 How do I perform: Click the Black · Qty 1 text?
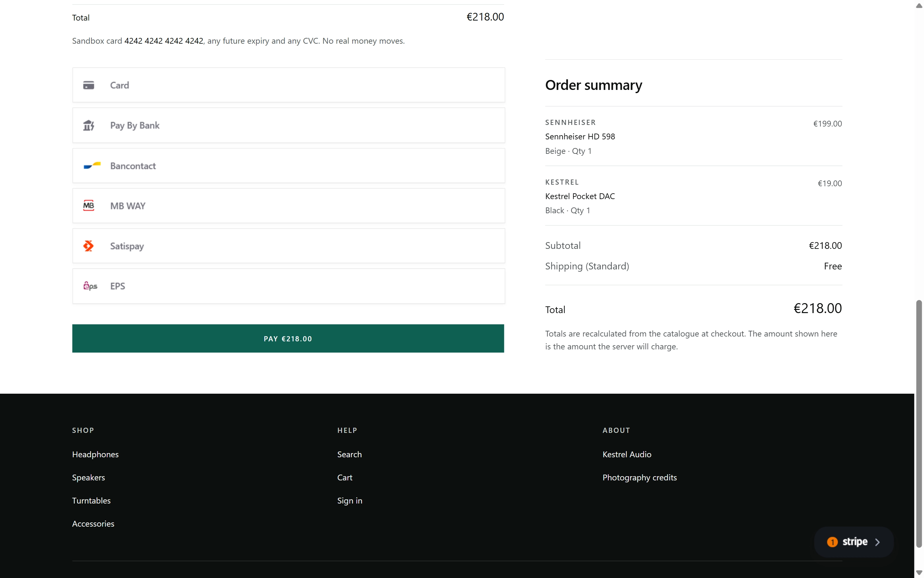(x=568, y=210)
